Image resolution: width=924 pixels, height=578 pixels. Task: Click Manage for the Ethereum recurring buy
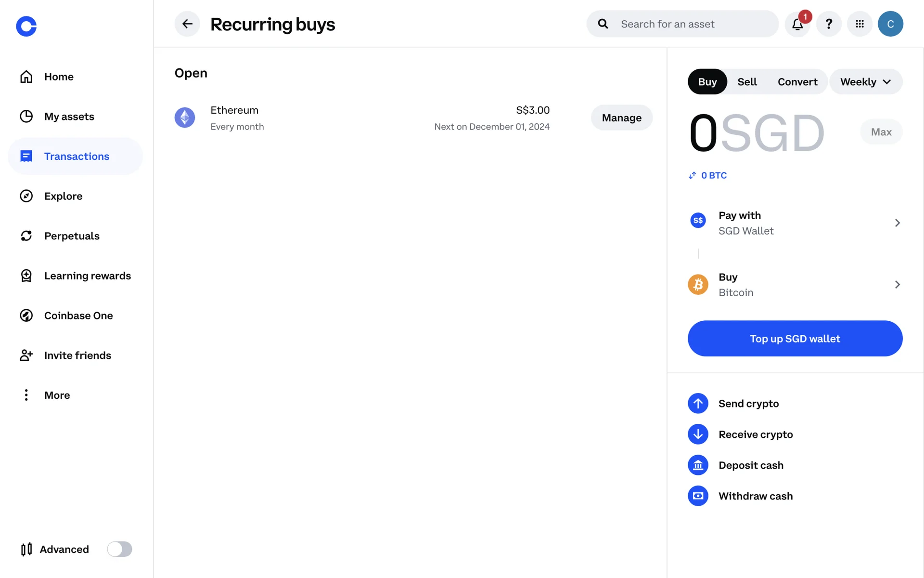click(x=621, y=118)
